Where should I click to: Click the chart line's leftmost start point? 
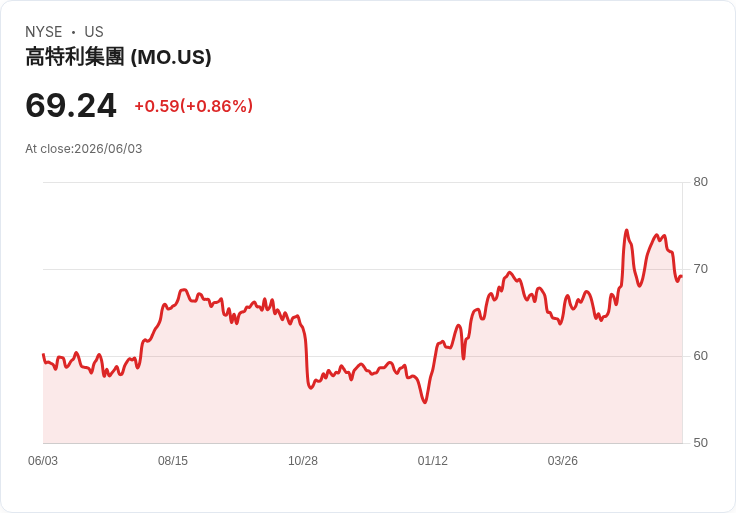(43, 354)
